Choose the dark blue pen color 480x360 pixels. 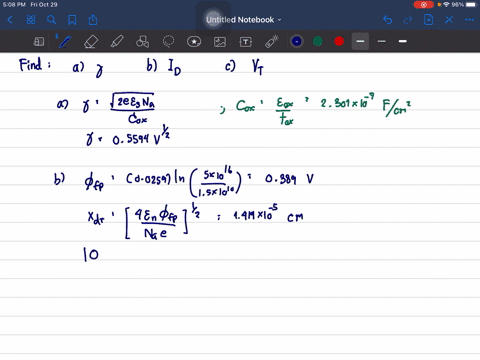[x=297, y=41]
